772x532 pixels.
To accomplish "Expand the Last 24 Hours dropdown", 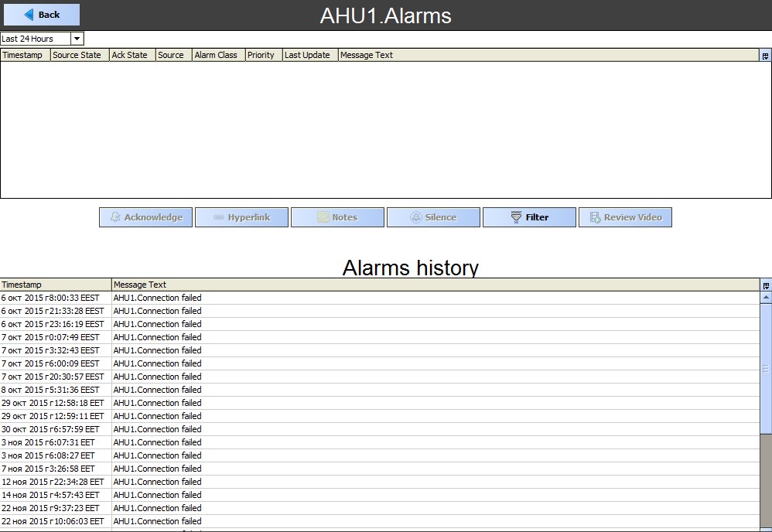I will (x=77, y=39).
